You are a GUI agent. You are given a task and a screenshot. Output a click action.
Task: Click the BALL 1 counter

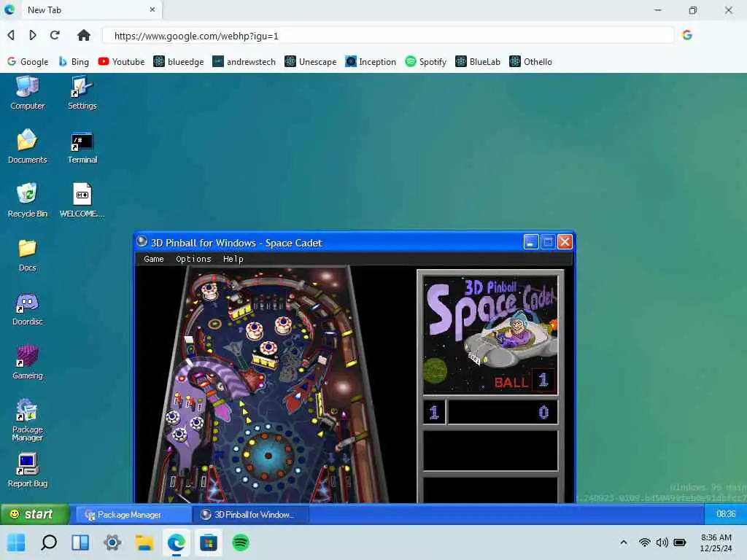(x=524, y=381)
